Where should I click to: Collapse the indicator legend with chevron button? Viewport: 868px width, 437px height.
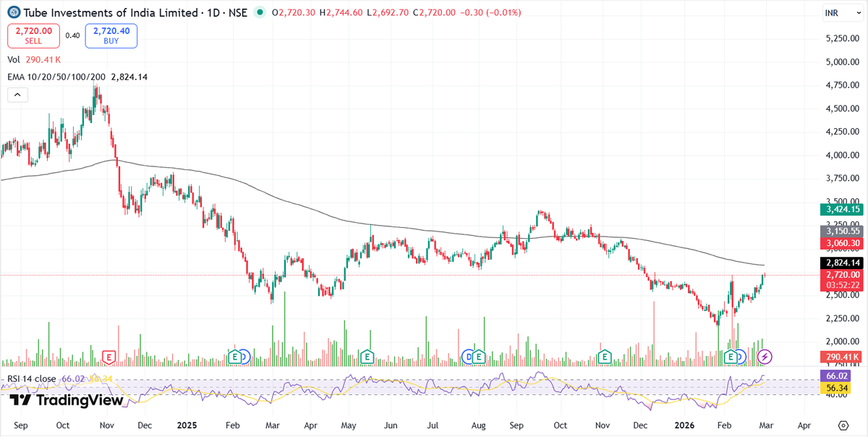[x=17, y=94]
